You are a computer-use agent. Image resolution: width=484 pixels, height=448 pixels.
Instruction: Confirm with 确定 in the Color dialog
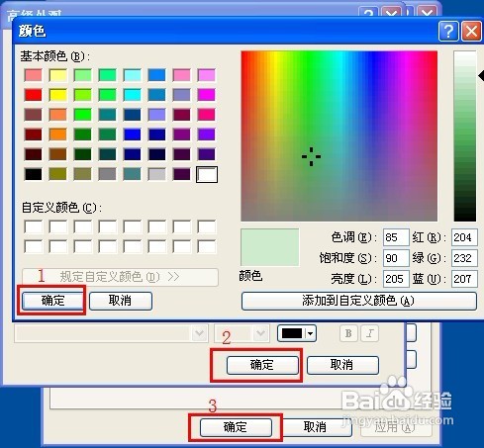tap(52, 301)
